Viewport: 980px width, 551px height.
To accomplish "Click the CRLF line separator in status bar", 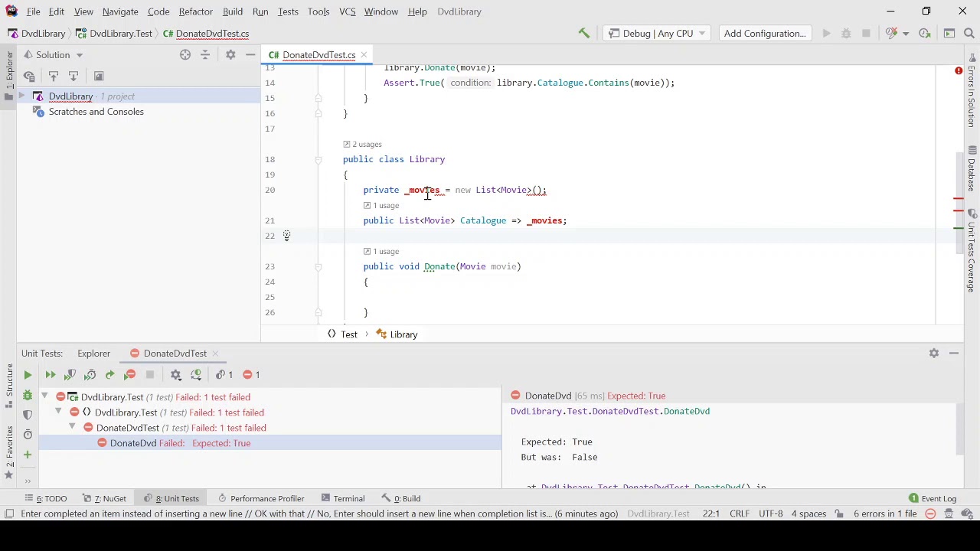I will pyautogui.click(x=739, y=514).
